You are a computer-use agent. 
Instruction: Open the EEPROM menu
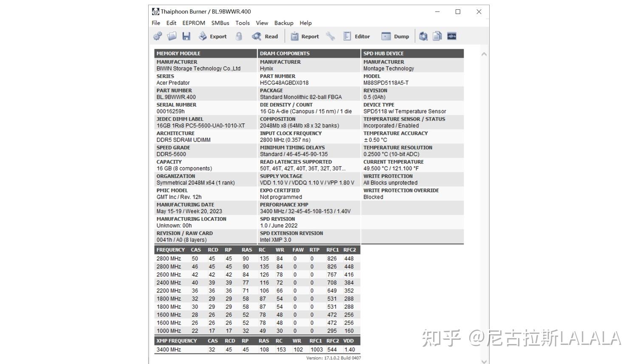(x=194, y=23)
